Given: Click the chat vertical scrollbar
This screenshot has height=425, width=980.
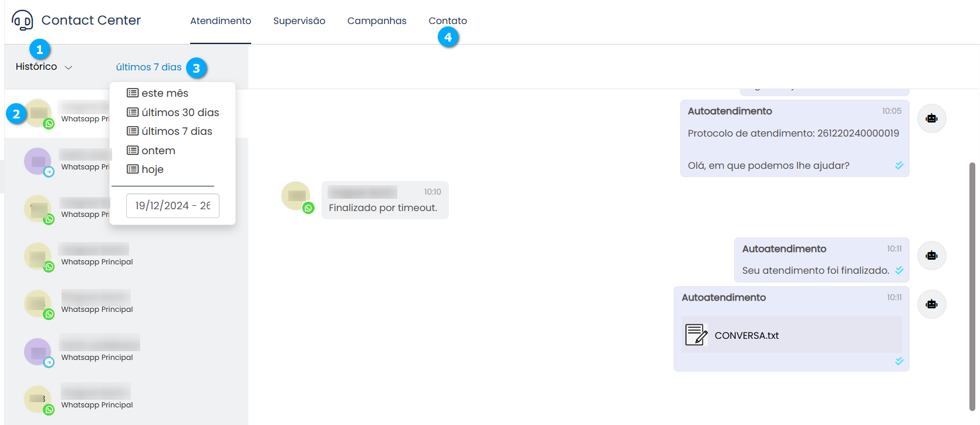Looking at the screenshot, I should pos(972,287).
